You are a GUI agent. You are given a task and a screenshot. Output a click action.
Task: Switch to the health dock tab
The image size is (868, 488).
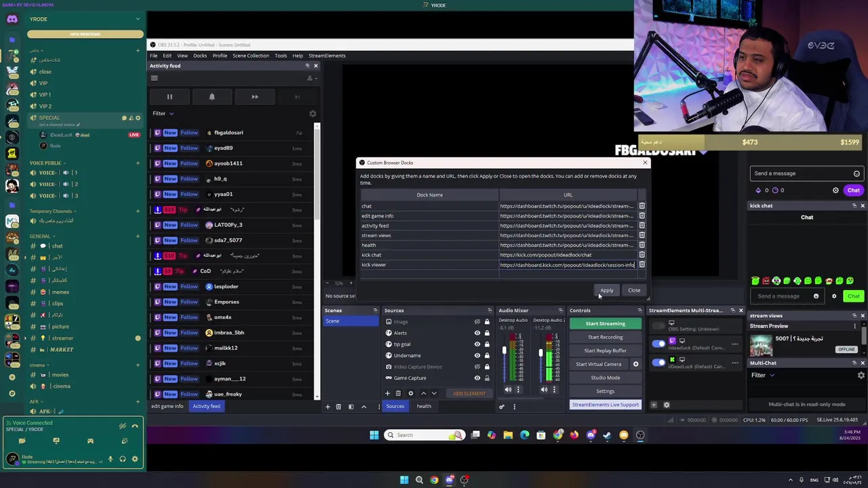pyautogui.click(x=424, y=406)
